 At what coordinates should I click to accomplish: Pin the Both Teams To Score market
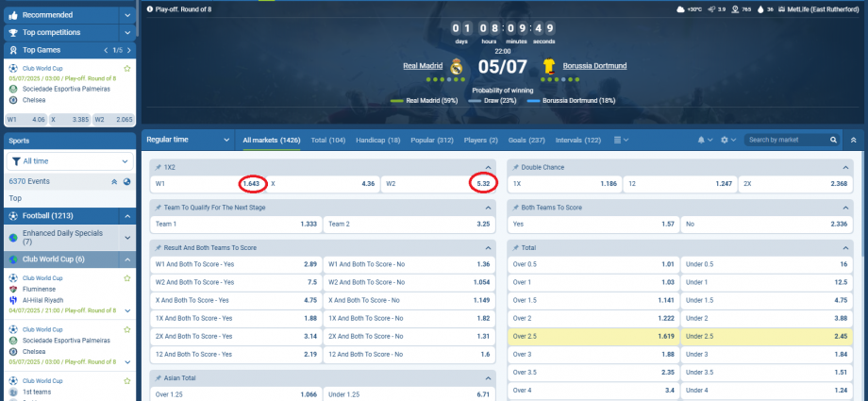(x=516, y=208)
